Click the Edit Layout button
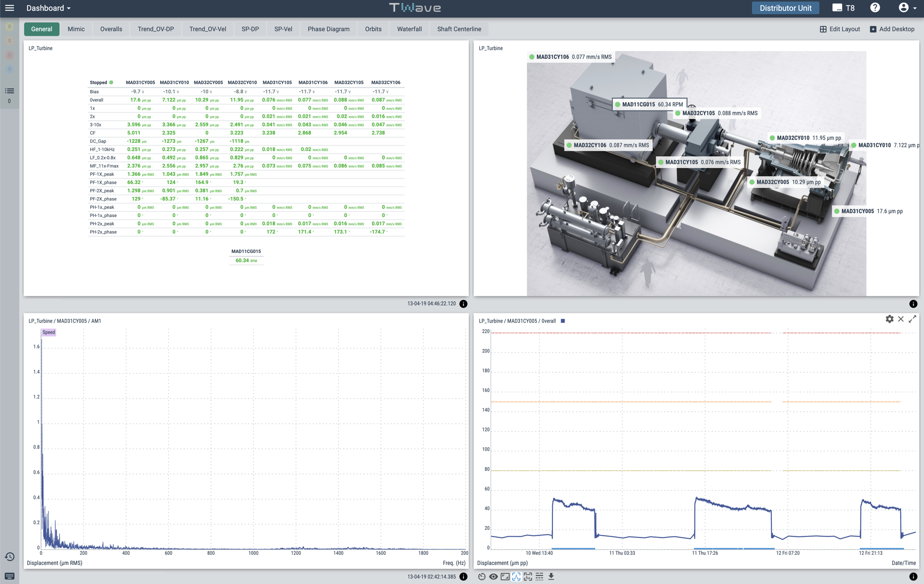Image resolution: width=924 pixels, height=584 pixels. coord(840,29)
